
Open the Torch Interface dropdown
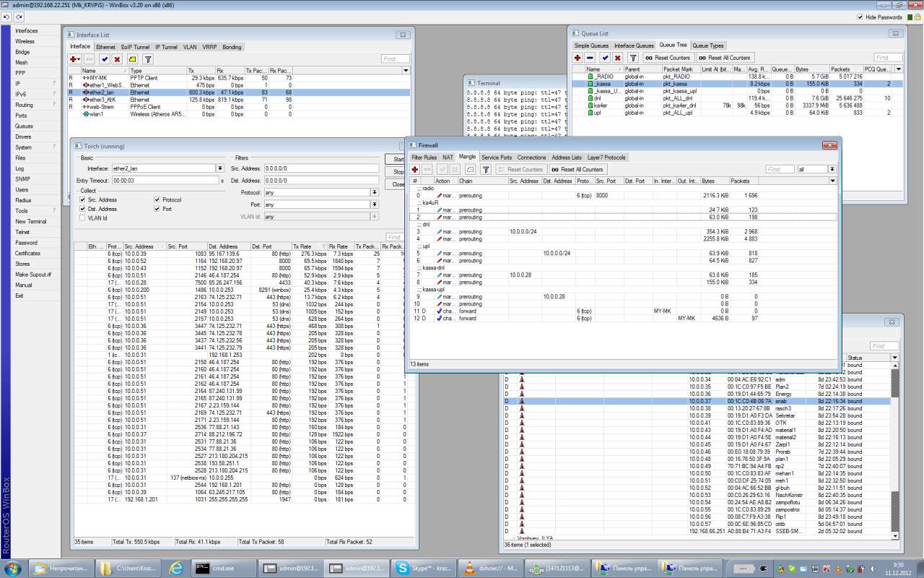click(219, 168)
